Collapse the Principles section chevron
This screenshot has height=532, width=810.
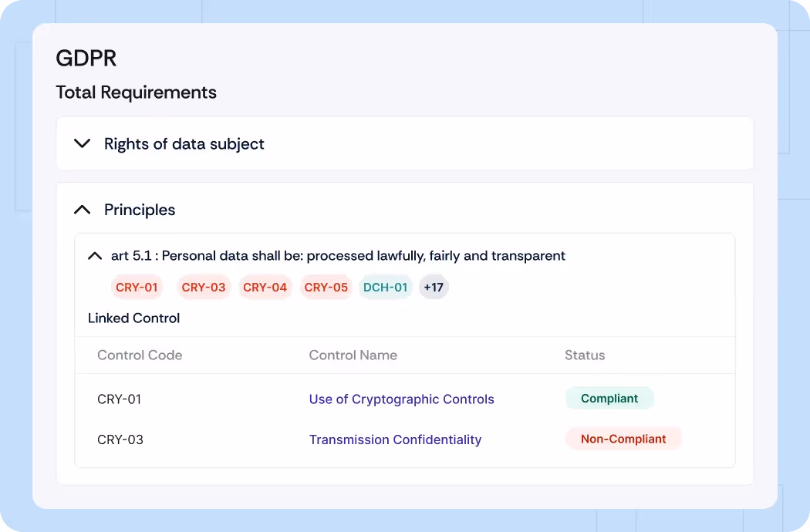pos(83,210)
